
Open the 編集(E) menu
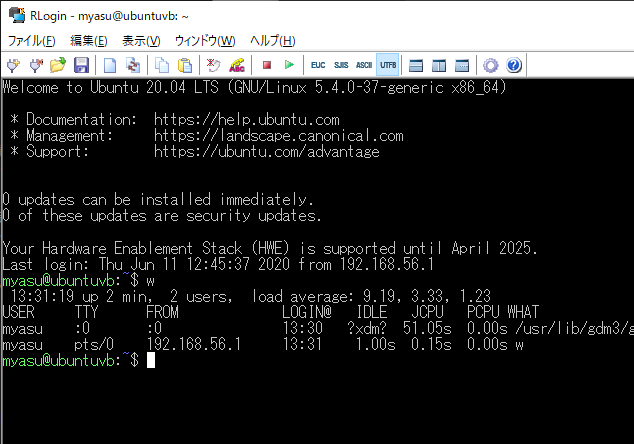point(89,41)
